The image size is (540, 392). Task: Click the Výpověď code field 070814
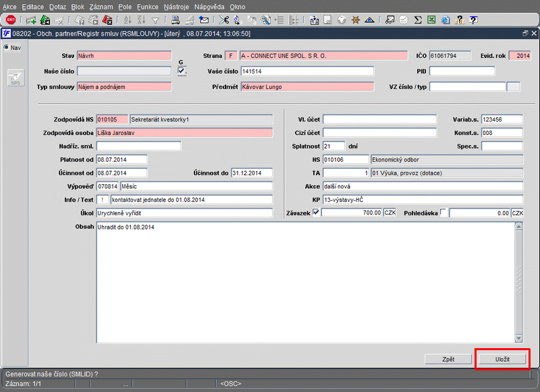[107, 186]
